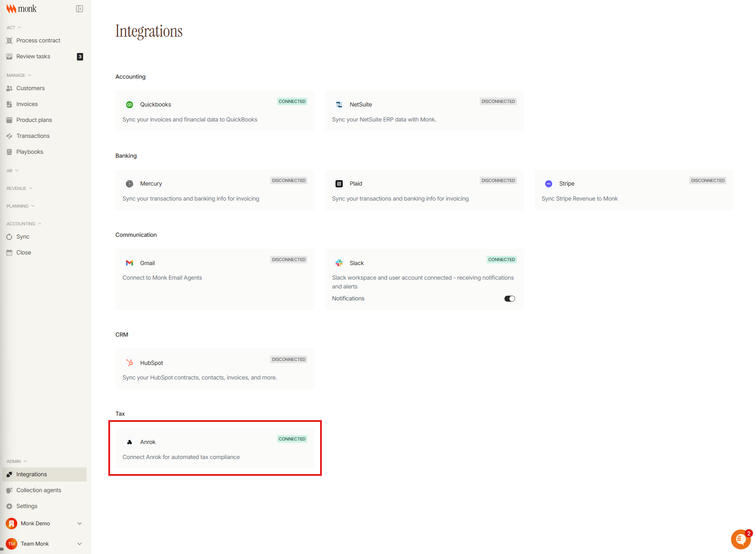This screenshot has width=756, height=554.
Task: Expand the AR sidebar section
Action: [13, 171]
